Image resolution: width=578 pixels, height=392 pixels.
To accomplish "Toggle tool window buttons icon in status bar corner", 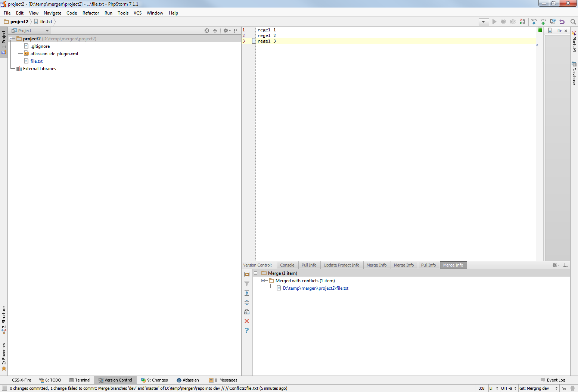I will coord(4,388).
